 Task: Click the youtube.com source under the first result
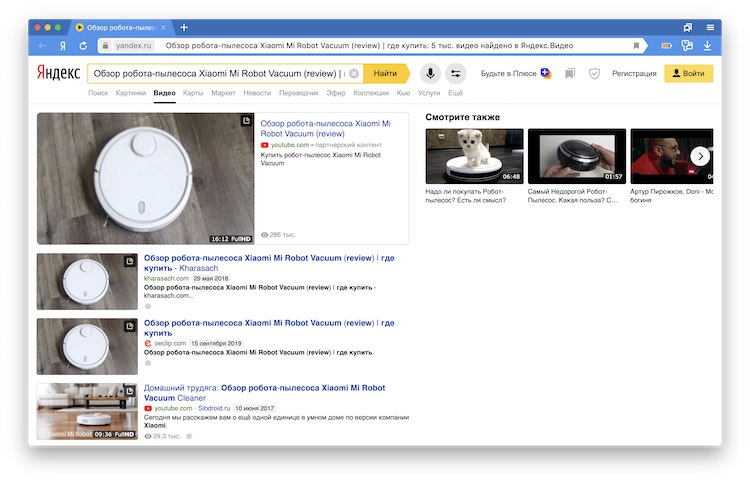pos(290,145)
